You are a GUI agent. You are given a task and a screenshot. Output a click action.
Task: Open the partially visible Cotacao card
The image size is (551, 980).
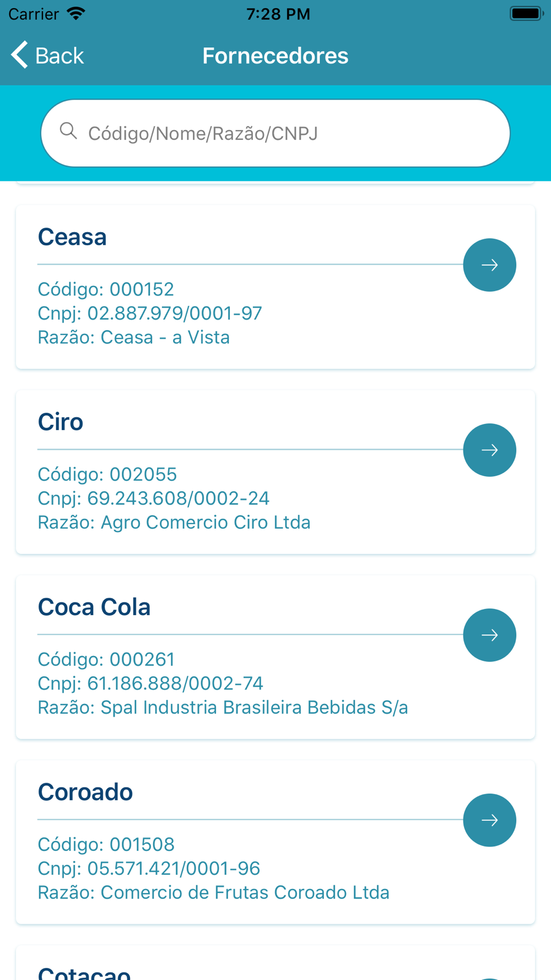[x=275, y=963]
